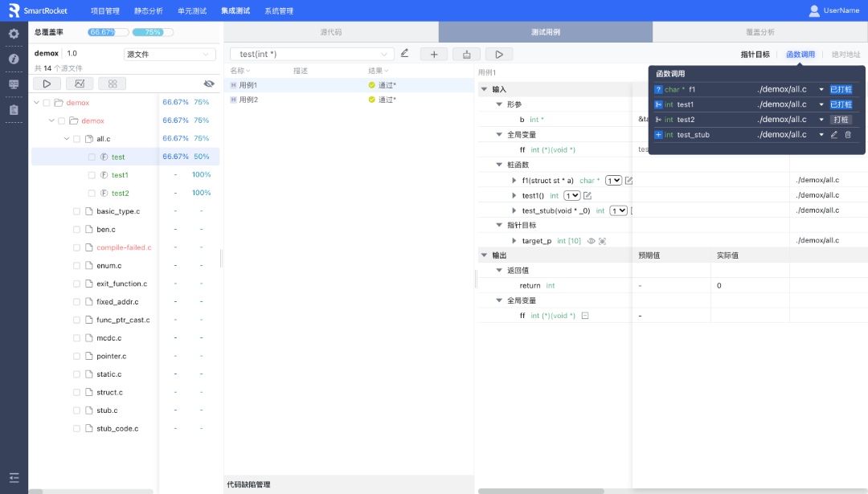Tick the checkbox for test1 function
Viewport: 868px width, 494px height.
[x=91, y=175]
